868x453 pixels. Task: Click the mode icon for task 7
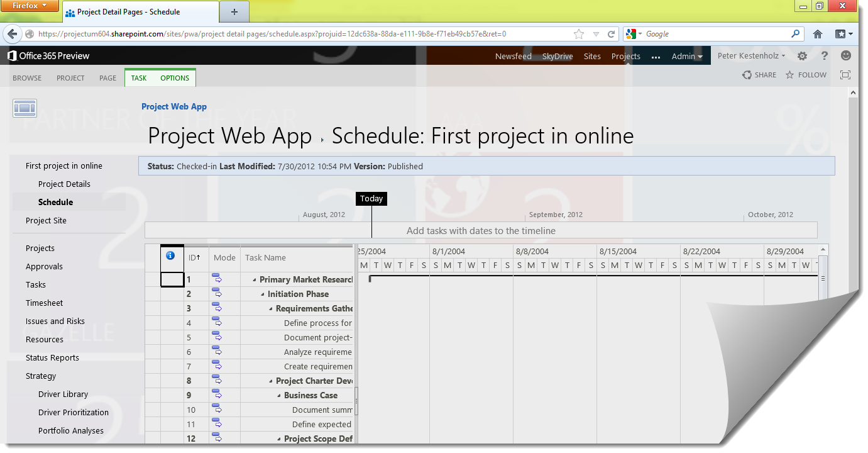(217, 366)
